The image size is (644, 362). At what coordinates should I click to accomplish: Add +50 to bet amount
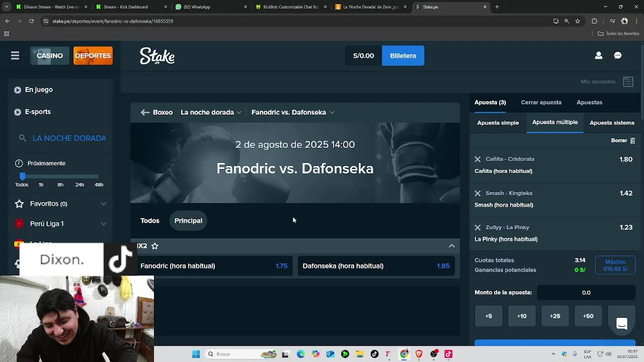coord(588,316)
